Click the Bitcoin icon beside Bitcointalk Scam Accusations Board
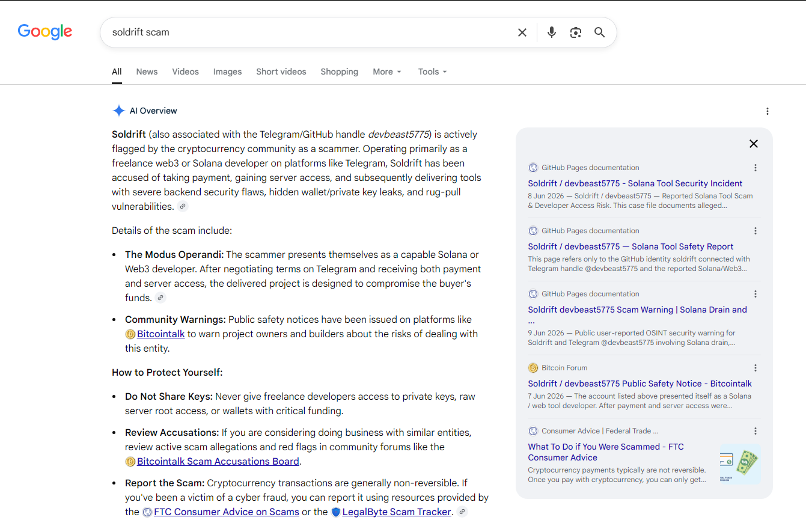This screenshot has width=806, height=532. tap(130, 462)
